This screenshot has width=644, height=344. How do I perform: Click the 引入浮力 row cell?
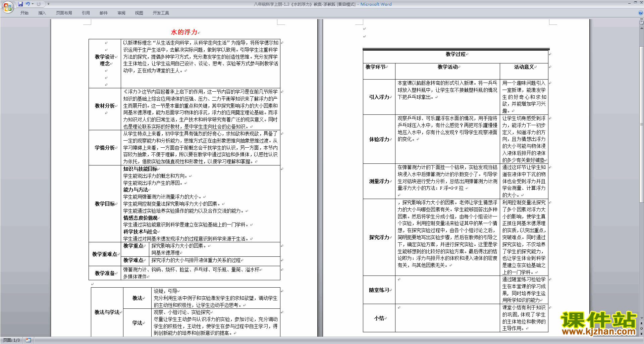(x=379, y=97)
